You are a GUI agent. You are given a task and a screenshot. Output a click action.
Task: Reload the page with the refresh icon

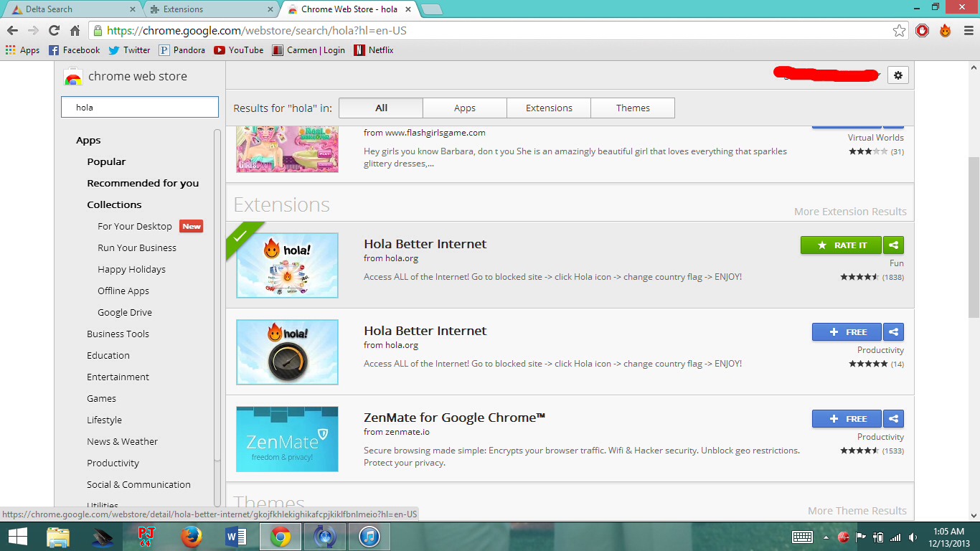tap(54, 31)
